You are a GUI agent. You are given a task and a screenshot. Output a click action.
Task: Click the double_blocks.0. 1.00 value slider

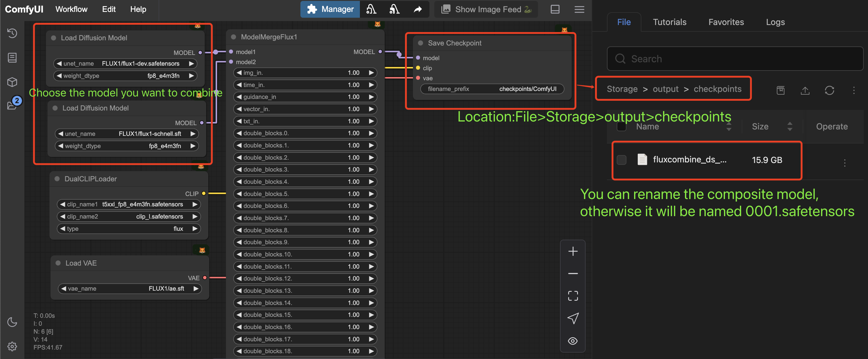pyautogui.click(x=305, y=133)
